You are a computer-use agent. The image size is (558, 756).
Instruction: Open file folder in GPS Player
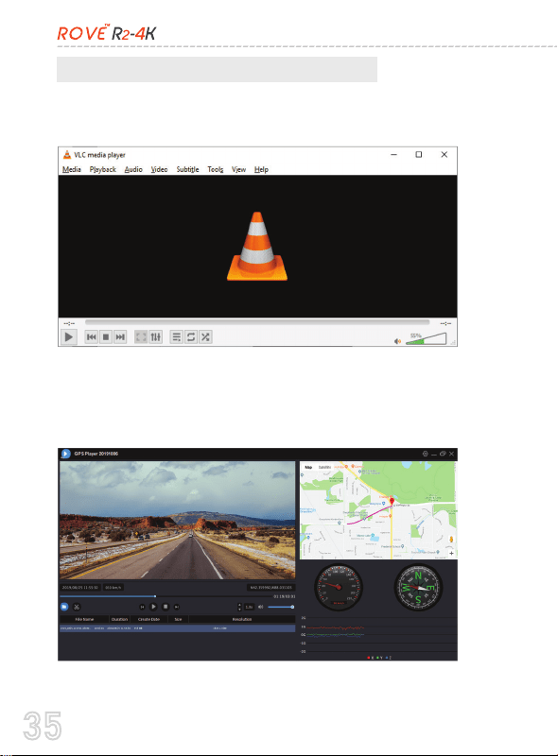coord(64,607)
